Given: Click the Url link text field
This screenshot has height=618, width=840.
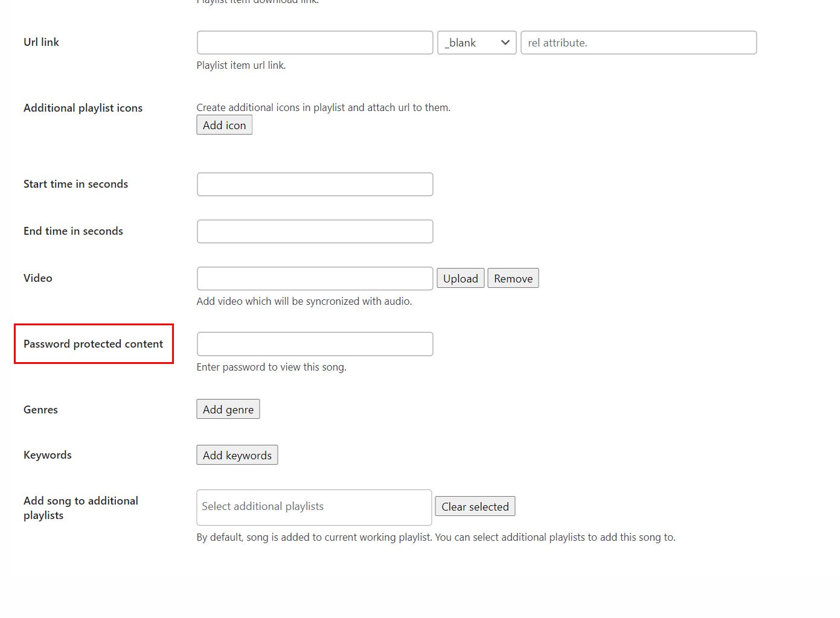Looking at the screenshot, I should (315, 43).
